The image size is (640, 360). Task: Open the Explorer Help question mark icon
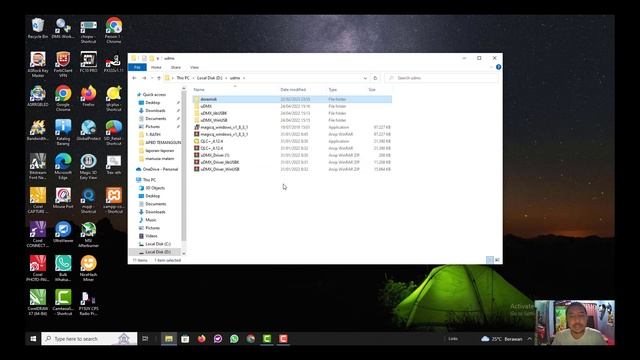point(498,67)
